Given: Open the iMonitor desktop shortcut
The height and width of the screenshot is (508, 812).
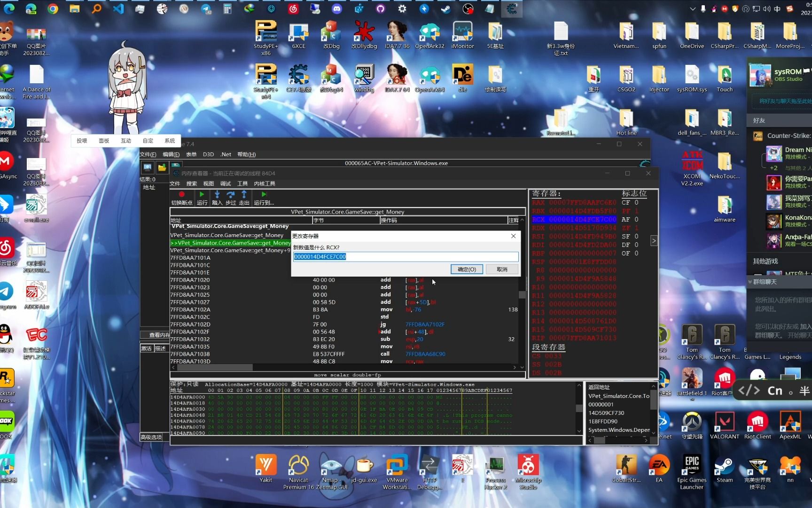Looking at the screenshot, I should point(462,35).
